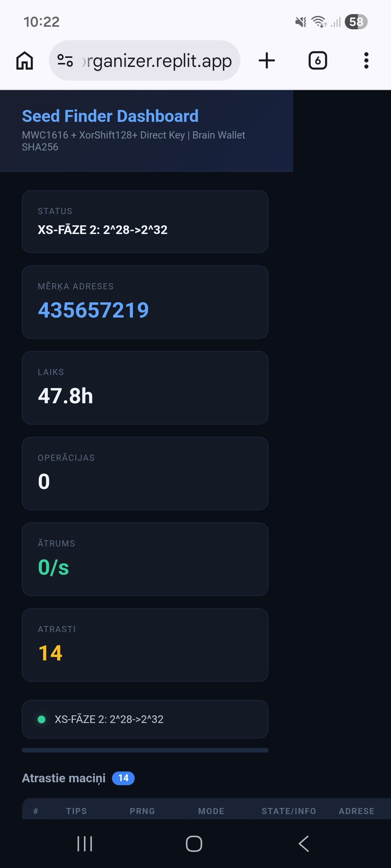Open the browser three-dot menu

(366, 60)
